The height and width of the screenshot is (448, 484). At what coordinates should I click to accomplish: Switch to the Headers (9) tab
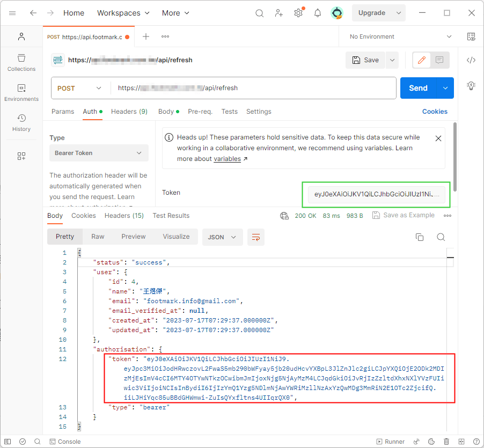coord(129,112)
